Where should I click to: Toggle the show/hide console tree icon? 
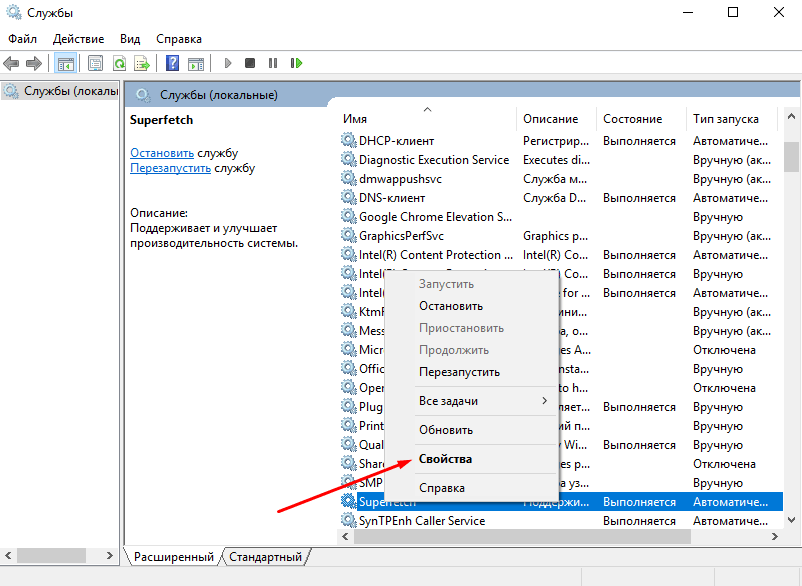click(66, 63)
